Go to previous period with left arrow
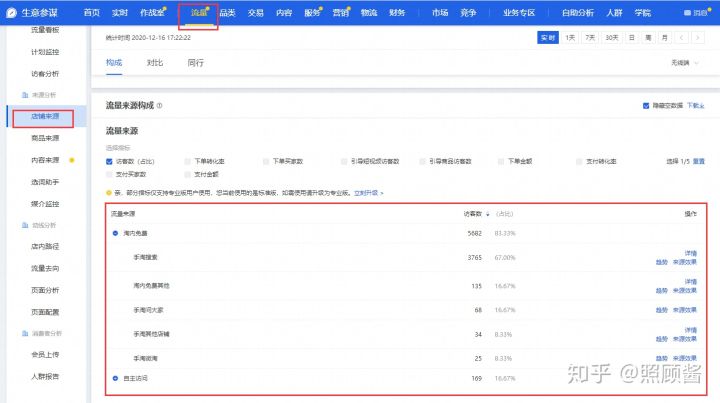 681,38
